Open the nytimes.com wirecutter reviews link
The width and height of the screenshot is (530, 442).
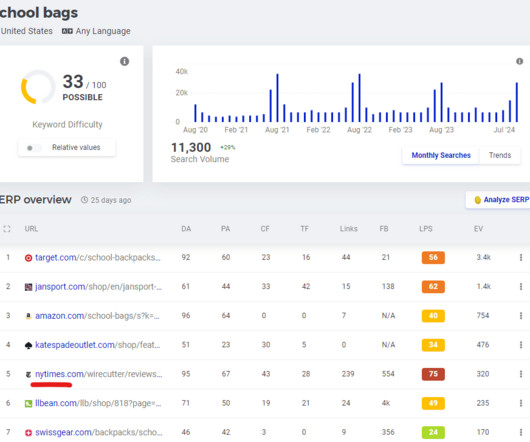99,374
